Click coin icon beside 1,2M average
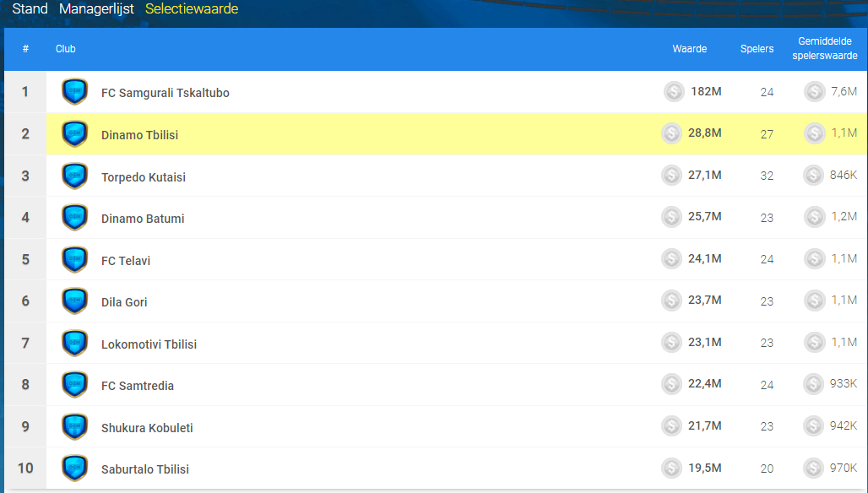This screenshot has height=493, width=868. coord(814,216)
